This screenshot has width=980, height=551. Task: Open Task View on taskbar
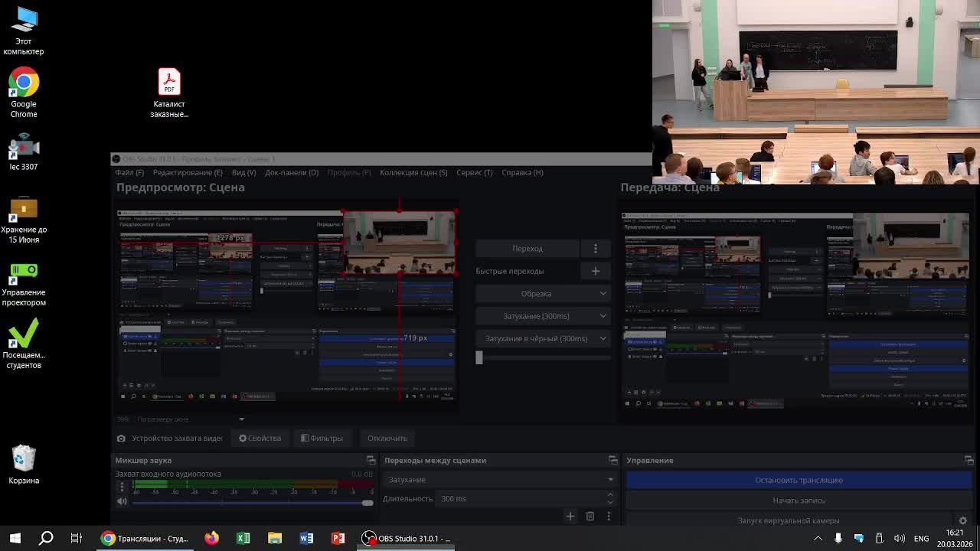[76, 538]
